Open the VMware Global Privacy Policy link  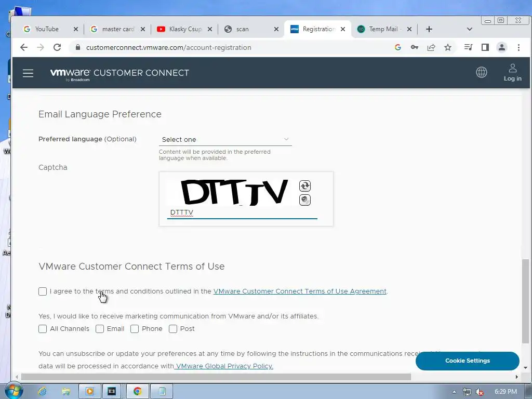224,366
